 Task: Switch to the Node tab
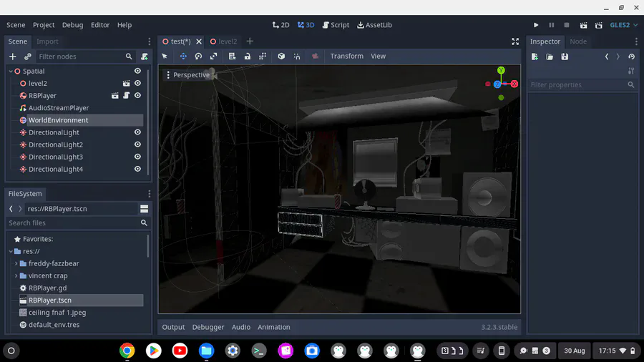click(578, 41)
